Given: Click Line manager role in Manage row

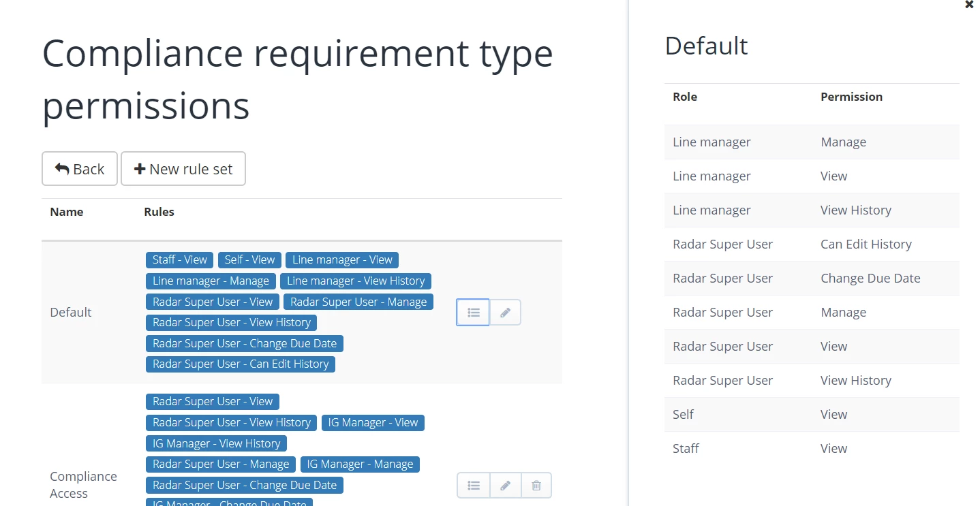Looking at the screenshot, I should [x=711, y=142].
